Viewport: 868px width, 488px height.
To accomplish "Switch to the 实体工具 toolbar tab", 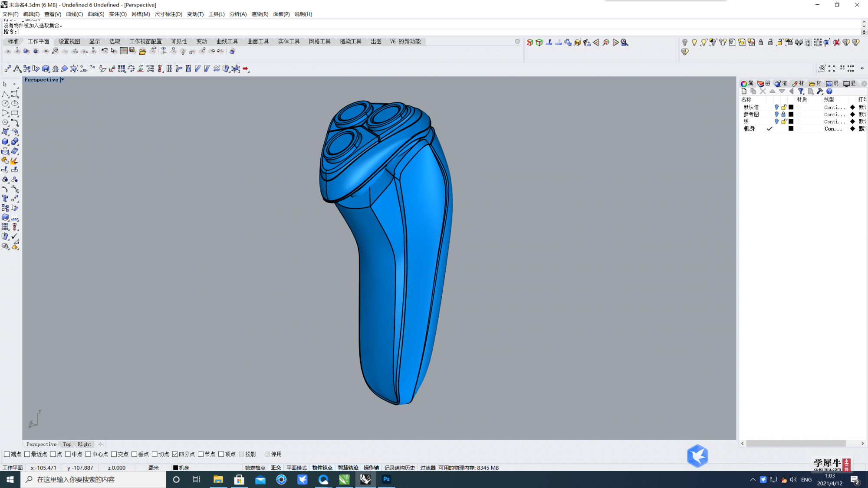I will pyautogui.click(x=289, y=42).
